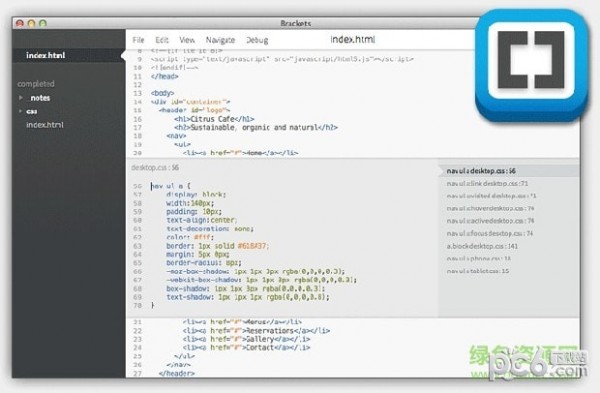Open index.html in project tree
The width and height of the screenshot is (600, 393).
[45, 125]
